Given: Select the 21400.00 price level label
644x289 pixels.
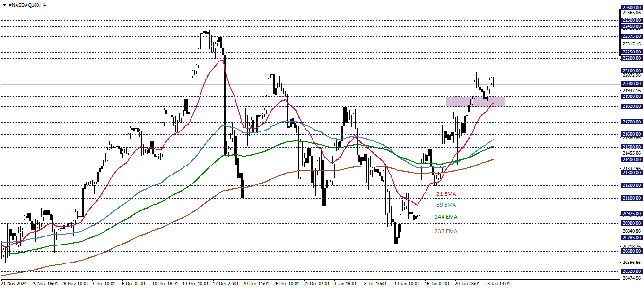Looking at the screenshot, I should tap(632, 160).
